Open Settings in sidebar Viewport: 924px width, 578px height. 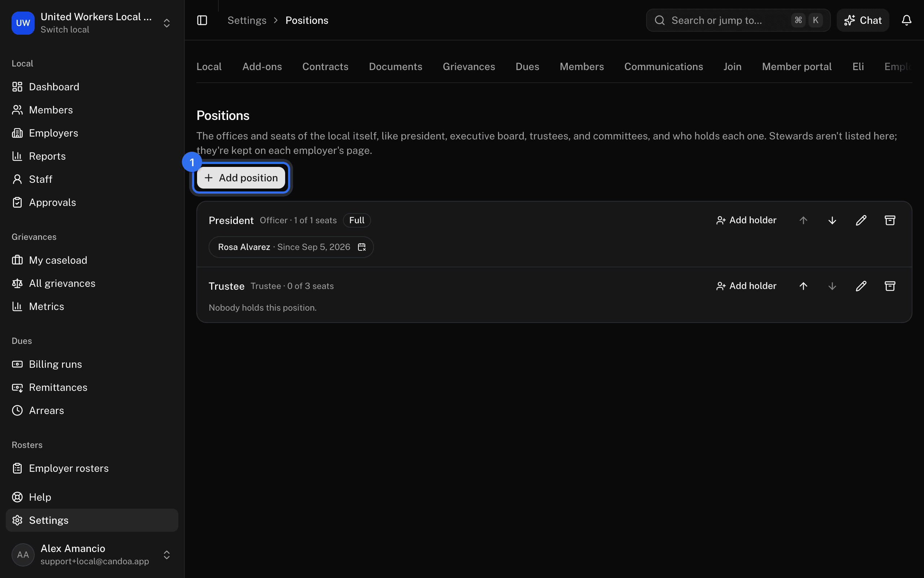(x=92, y=520)
